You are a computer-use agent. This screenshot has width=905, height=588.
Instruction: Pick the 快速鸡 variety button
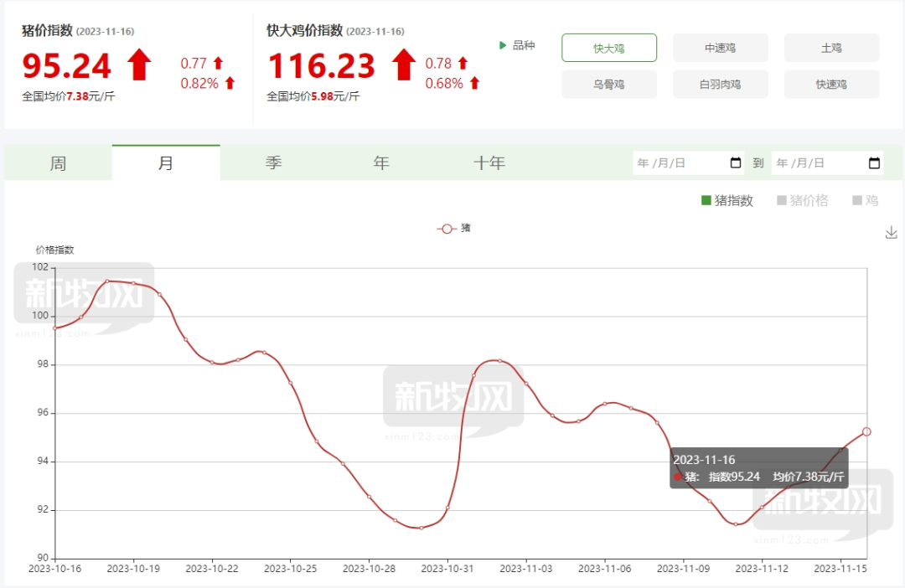832,85
